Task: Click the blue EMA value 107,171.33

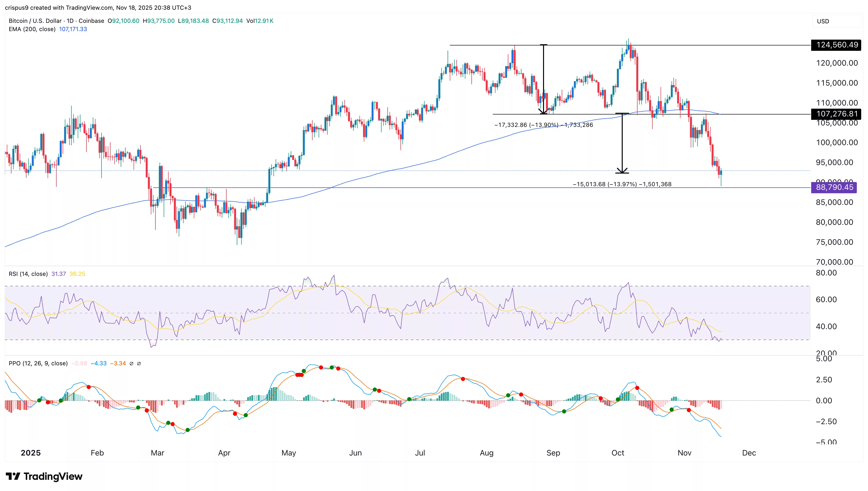Action: (73, 29)
